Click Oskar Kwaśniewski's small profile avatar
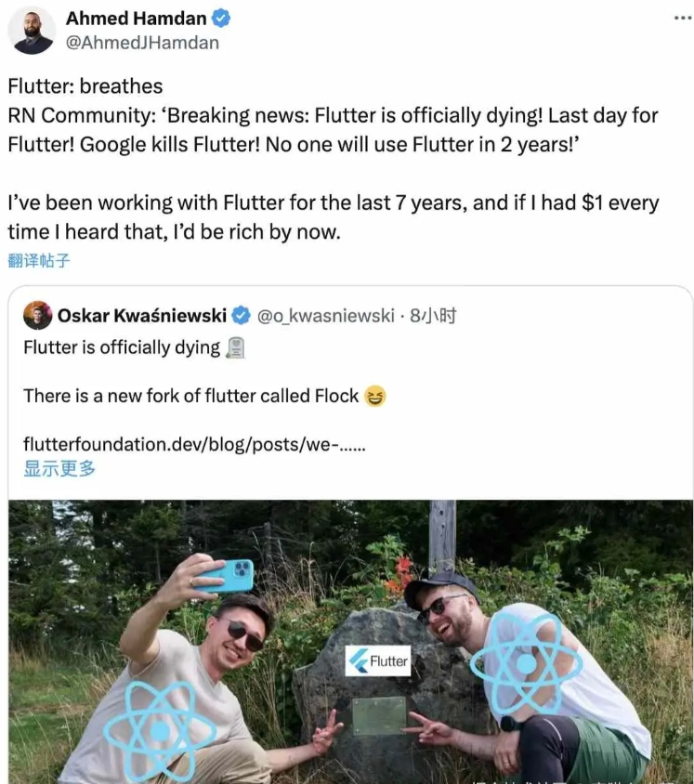 point(37,316)
